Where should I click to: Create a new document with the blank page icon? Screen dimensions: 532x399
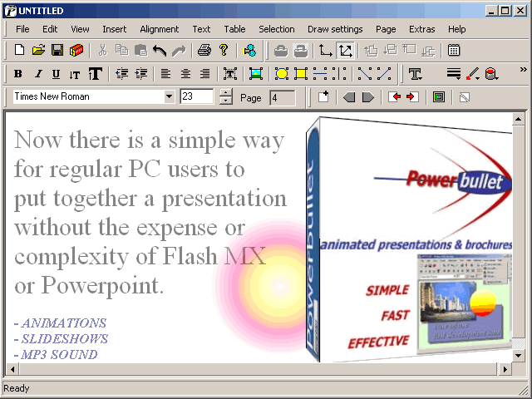point(19,50)
